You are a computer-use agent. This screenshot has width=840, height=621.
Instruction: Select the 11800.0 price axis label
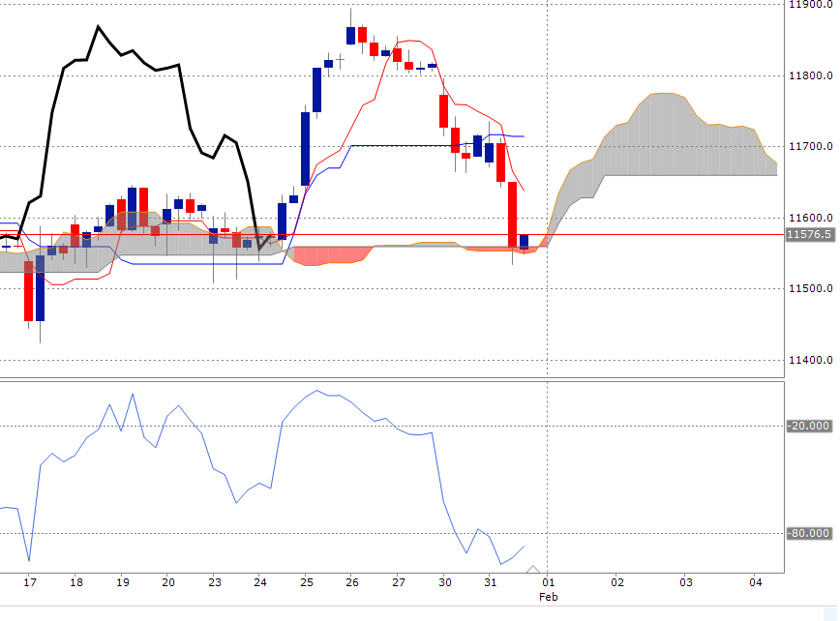[811, 75]
